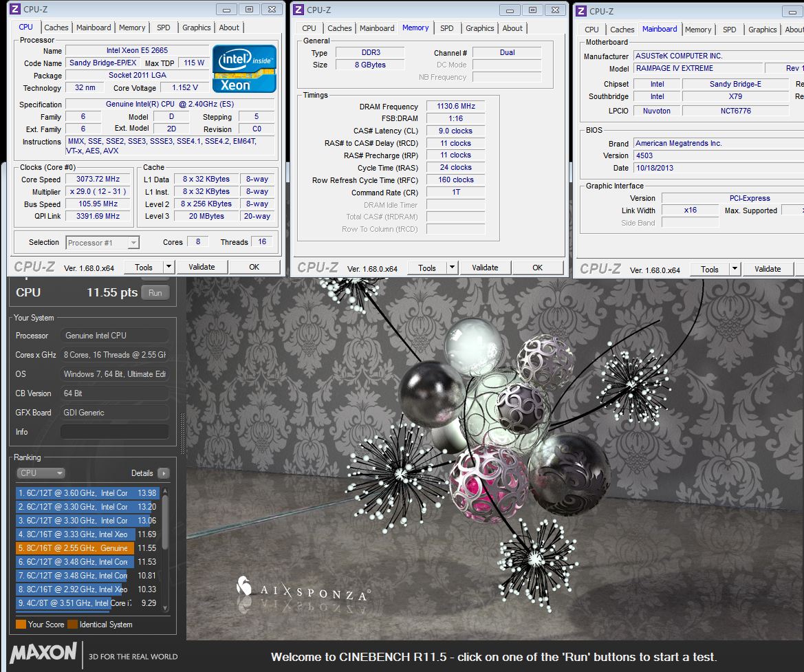The height and width of the screenshot is (672, 804).
Task: Minimize the left CPU-Z window
Action: [226, 9]
